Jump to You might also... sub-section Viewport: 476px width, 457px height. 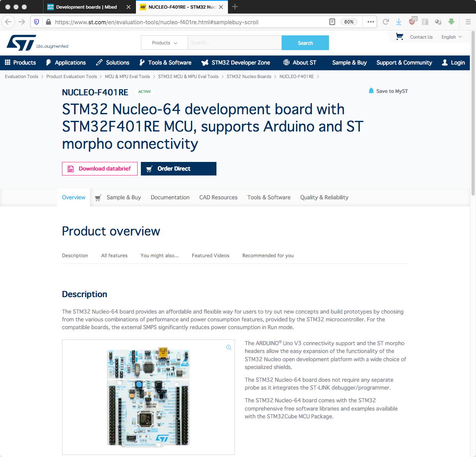pyautogui.click(x=159, y=256)
